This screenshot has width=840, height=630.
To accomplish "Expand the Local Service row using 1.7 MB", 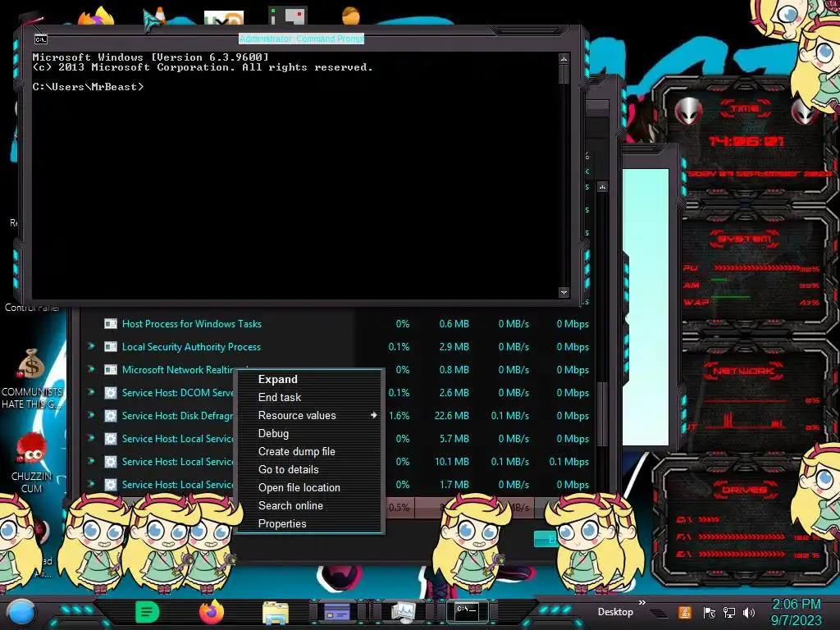I will pyautogui.click(x=91, y=484).
